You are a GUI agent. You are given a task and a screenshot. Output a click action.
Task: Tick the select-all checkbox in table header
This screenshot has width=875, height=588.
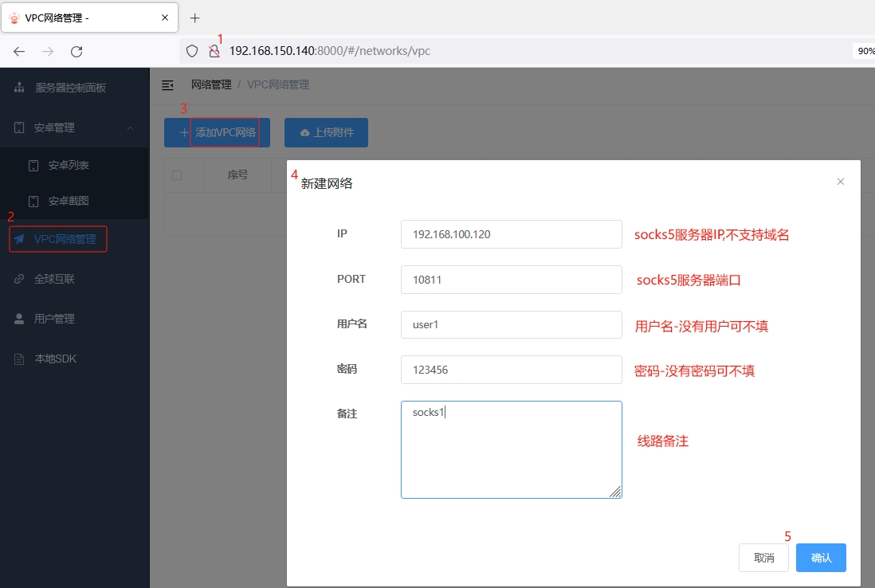coord(177,175)
